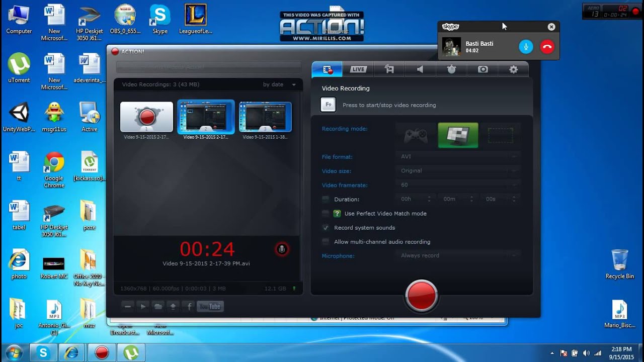Screen dimensions: 644x362
Task: Select recording thumbnail number 2
Action: (x=206, y=117)
